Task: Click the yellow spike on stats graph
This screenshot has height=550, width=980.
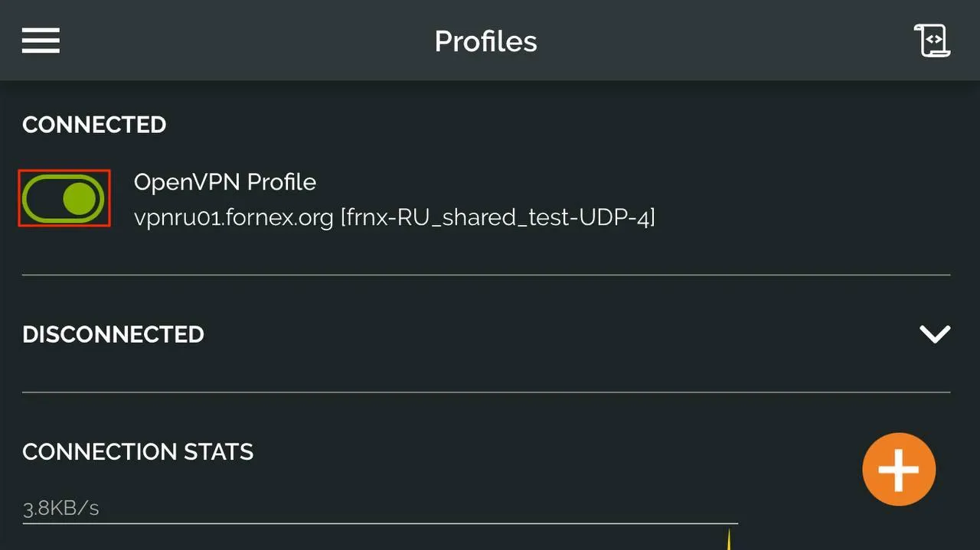Action: tap(729, 539)
